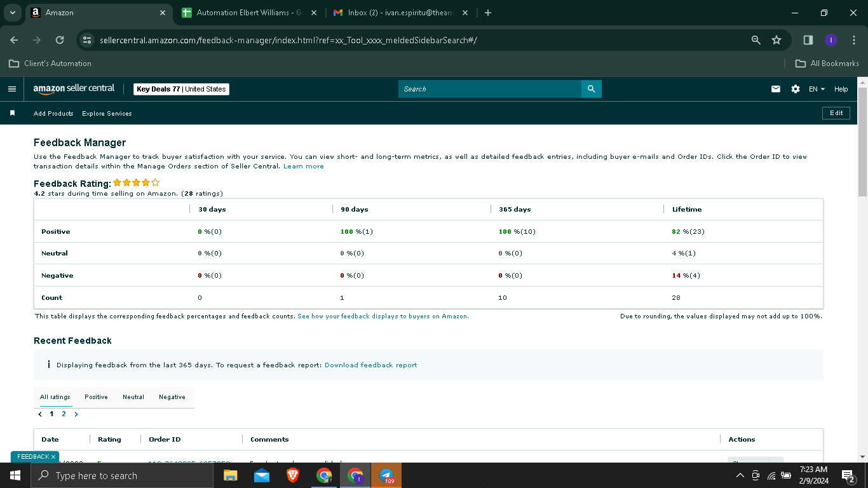Viewport: 868px width, 488px height.
Task: Reload the Feedback Manager page
Action: [x=60, y=40]
